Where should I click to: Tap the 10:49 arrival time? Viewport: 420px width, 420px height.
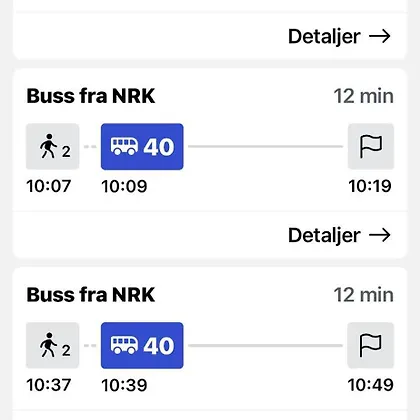click(x=371, y=385)
